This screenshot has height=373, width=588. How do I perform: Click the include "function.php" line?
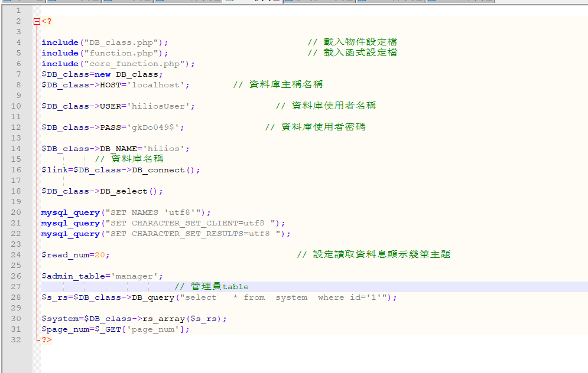[x=105, y=53]
